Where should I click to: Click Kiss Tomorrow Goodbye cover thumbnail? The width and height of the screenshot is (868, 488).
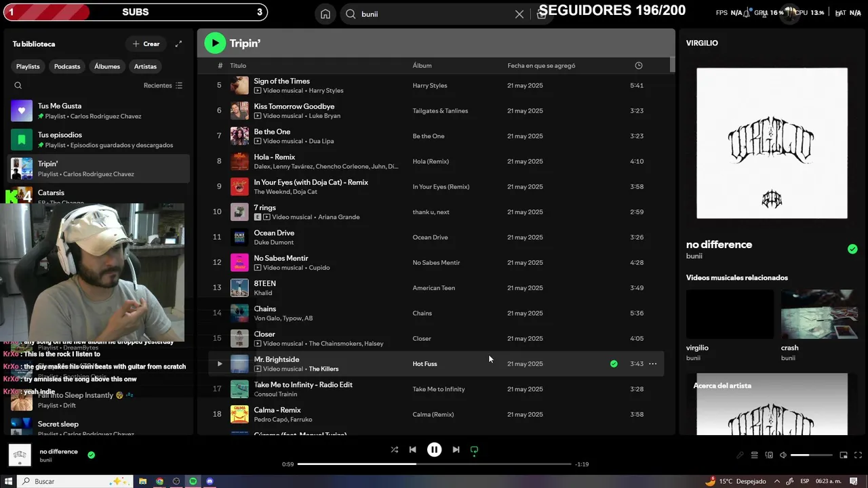239,110
